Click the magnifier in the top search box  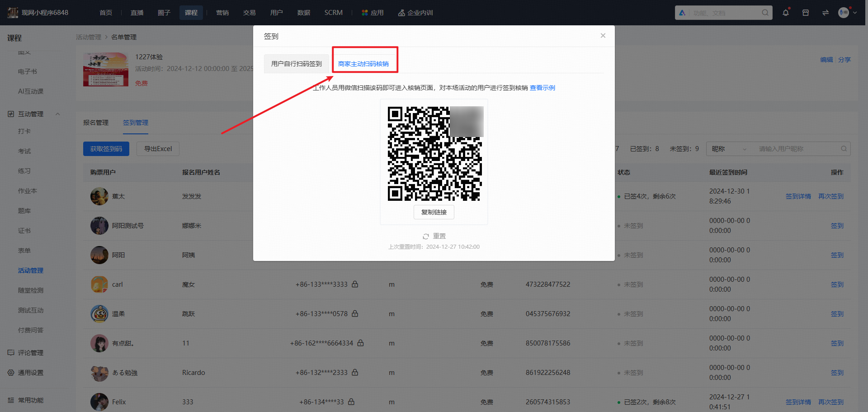(x=765, y=13)
